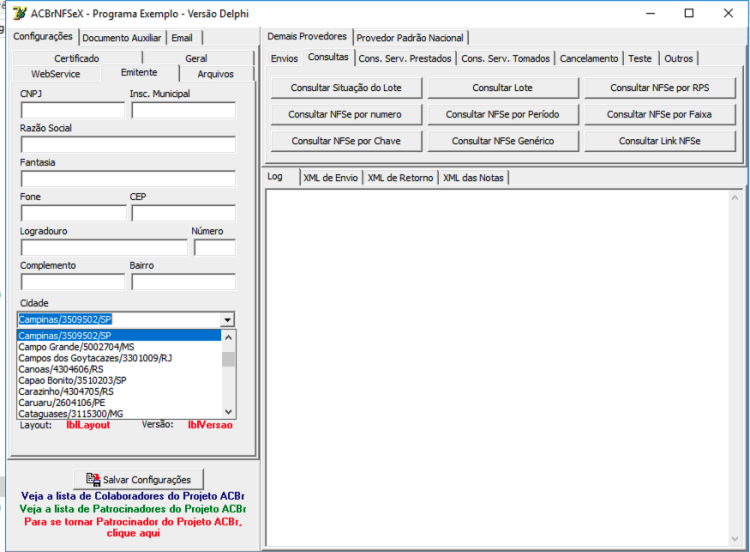Click Consultar NFSe Genérico button
The width and height of the screenshot is (750, 552).
tap(503, 141)
